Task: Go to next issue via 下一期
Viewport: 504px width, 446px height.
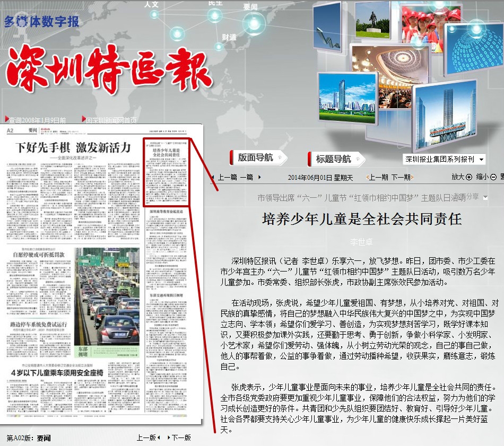Action: [401, 177]
